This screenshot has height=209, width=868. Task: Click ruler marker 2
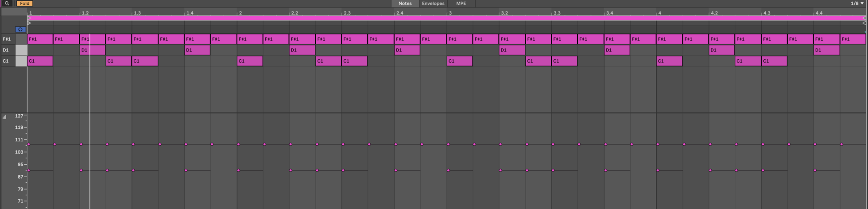point(240,13)
